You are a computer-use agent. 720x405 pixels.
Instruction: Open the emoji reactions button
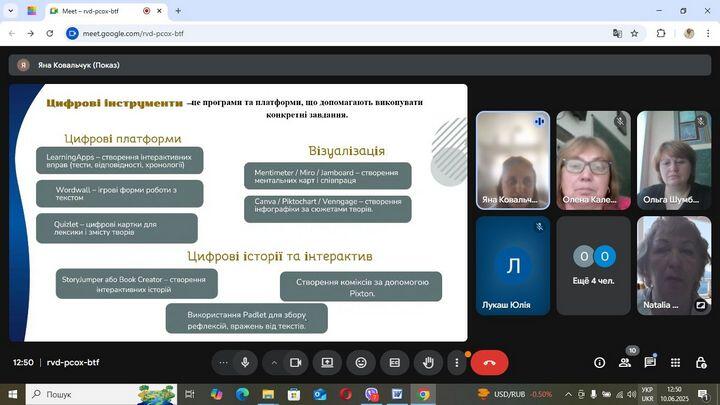[361, 363]
